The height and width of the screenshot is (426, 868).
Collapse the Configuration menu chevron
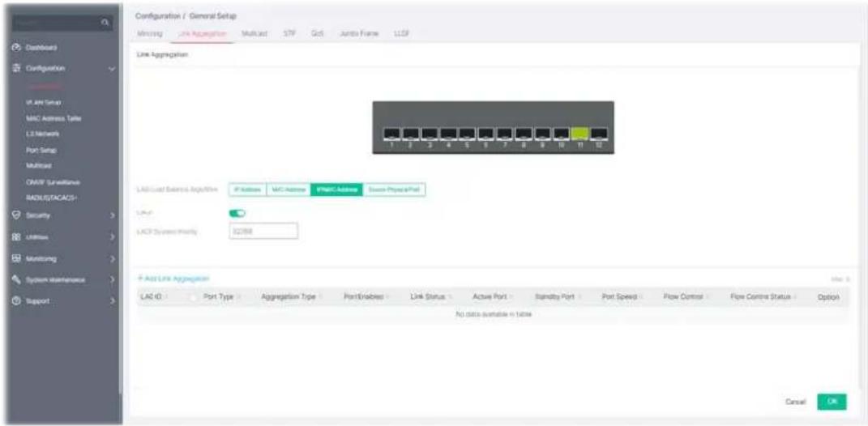[x=113, y=69]
